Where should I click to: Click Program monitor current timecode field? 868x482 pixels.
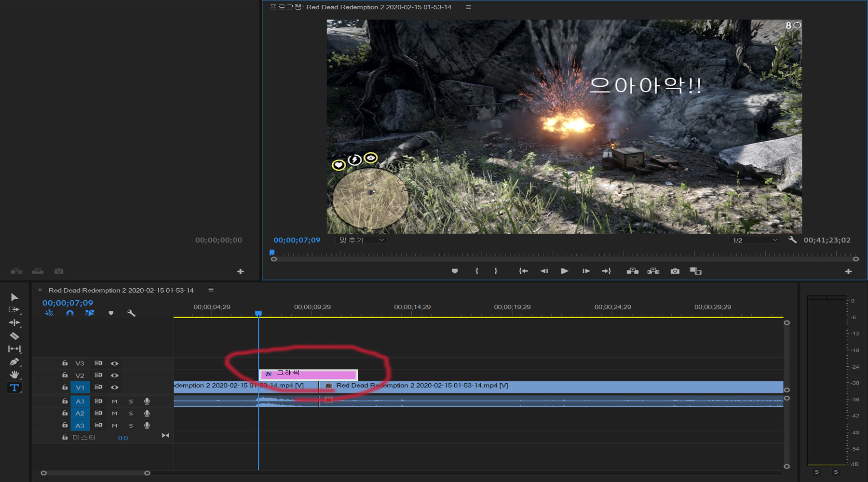tap(297, 240)
